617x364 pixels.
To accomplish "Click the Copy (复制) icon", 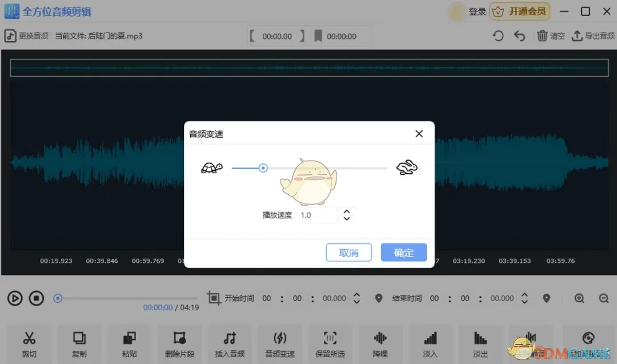I will 79,343.
